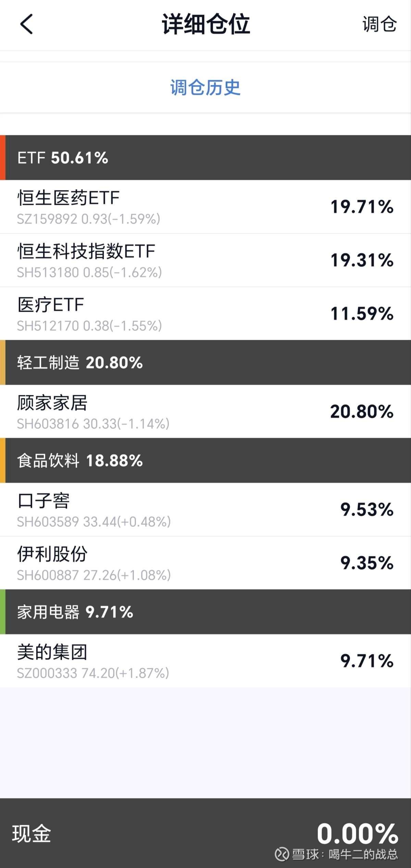Tap the 现金 cash label
Screen dimensions: 411x868
pos(32,833)
